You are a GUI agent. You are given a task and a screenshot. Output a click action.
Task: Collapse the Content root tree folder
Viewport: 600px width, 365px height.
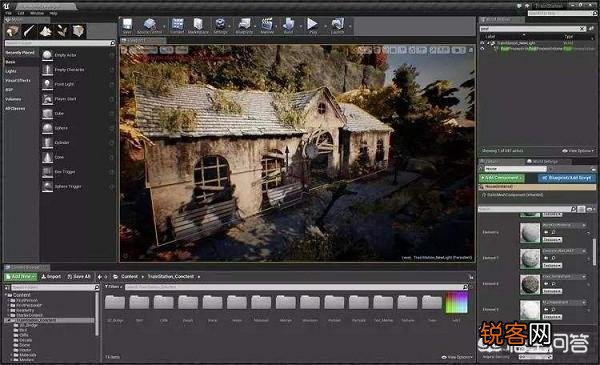pyautogui.click(x=6, y=295)
